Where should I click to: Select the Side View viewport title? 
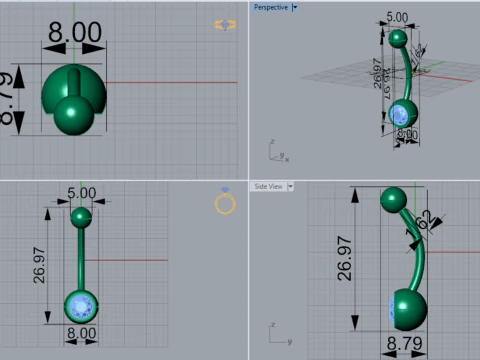click(268, 187)
